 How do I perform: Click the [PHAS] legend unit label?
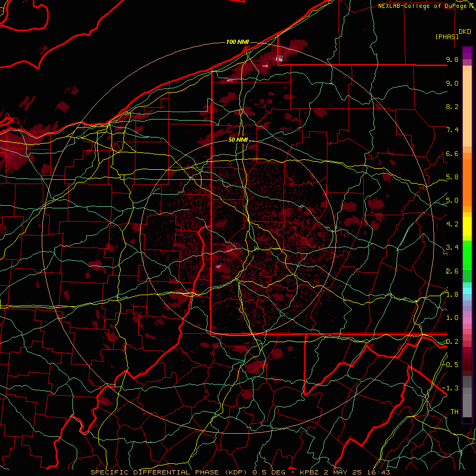[447, 37]
